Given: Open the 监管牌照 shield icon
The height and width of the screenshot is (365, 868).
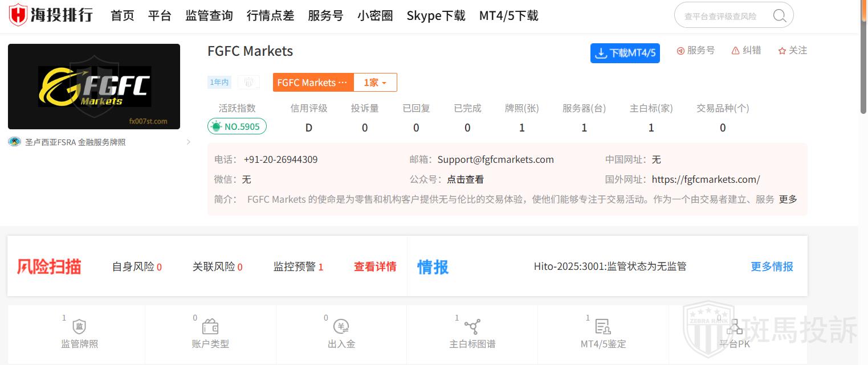Looking at the screenshot, I should click(79, 327).
